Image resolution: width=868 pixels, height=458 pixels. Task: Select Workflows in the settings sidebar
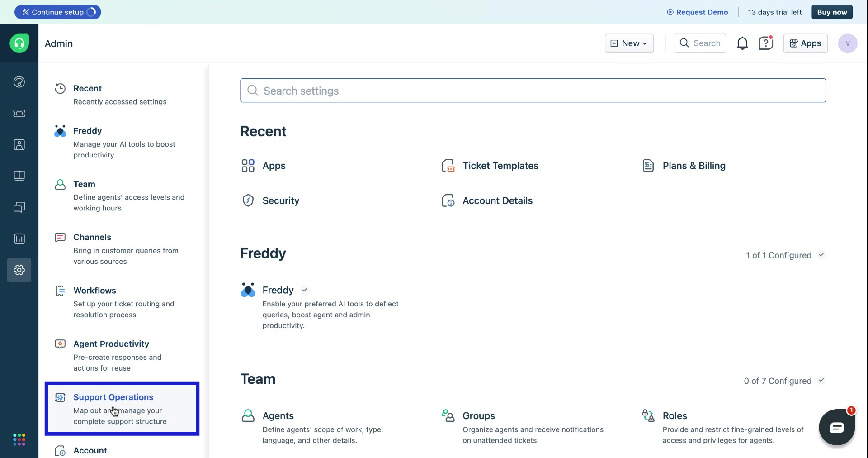pyautogui.click(x=121, y=302)
